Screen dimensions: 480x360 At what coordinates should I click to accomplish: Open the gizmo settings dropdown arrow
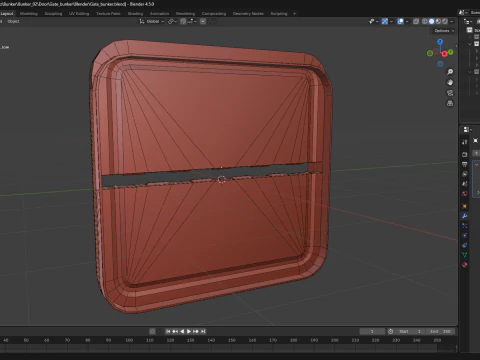point(391,21)
